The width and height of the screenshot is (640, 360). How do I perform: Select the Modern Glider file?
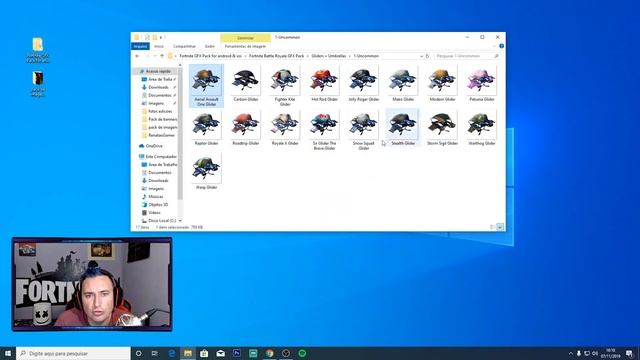click(x=442, y=84)
